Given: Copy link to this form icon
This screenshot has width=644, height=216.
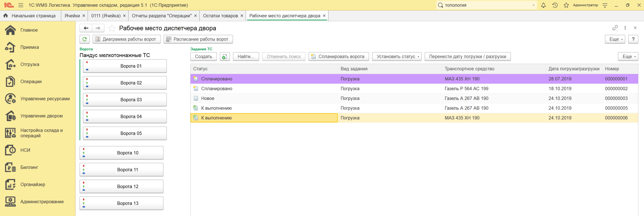Looking at the screenshot, I should pos(615,28).
